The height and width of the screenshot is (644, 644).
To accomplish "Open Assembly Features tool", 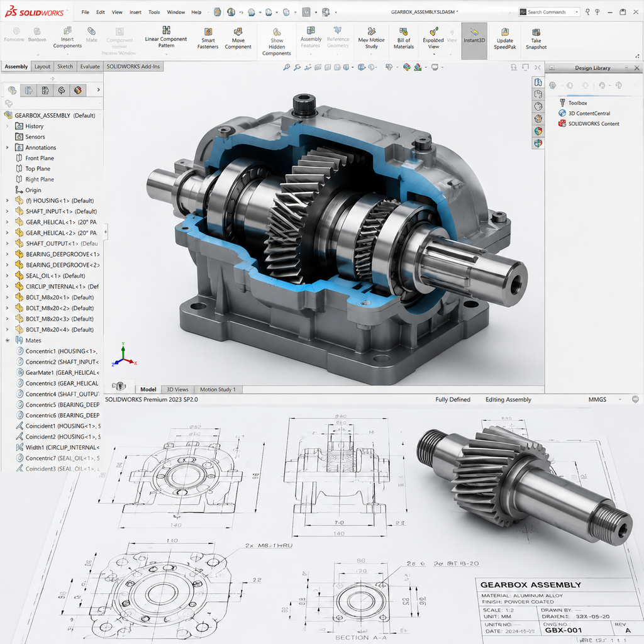I will point(311,36).
